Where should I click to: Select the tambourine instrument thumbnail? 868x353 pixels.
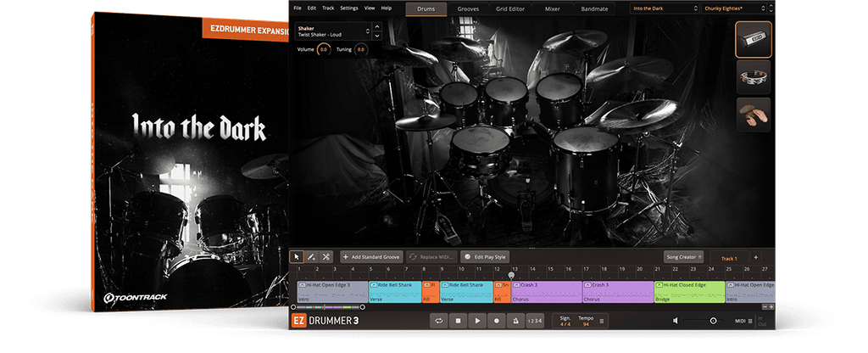(x=754, y=77)
